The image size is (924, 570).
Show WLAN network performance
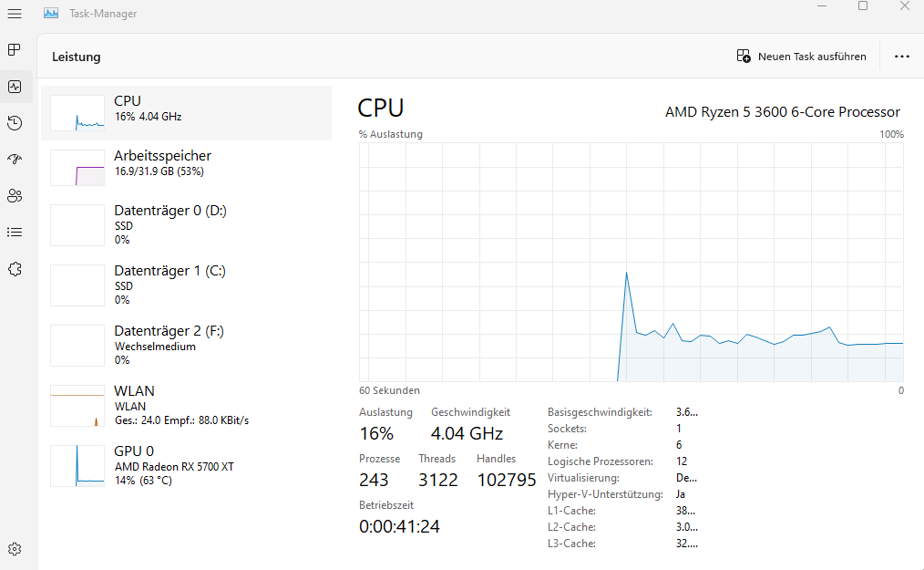[187, 405]
